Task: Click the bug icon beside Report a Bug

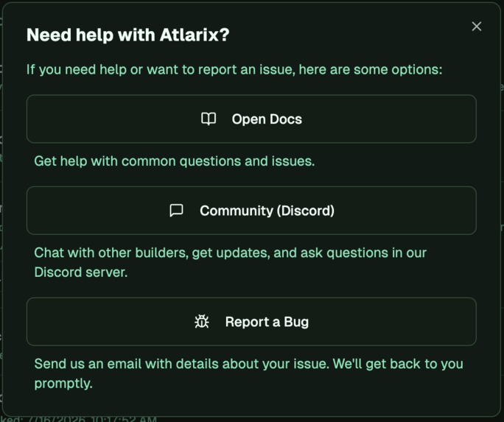Action: [202, 322]
